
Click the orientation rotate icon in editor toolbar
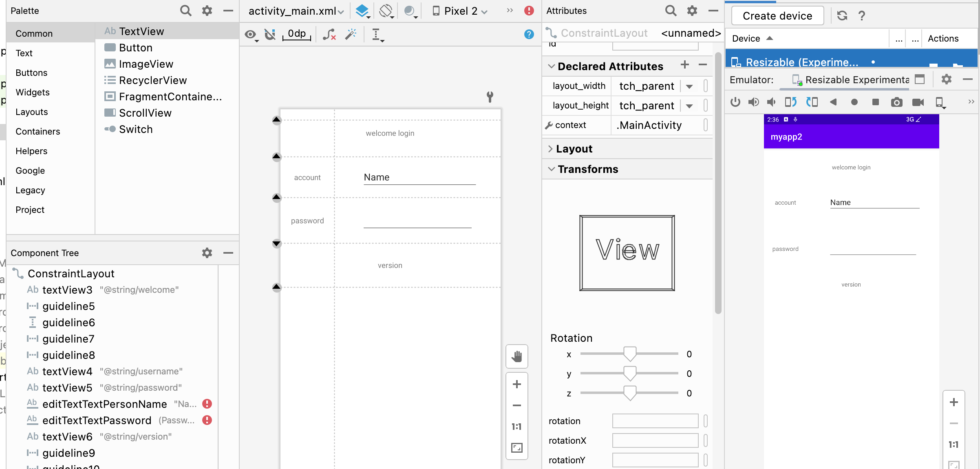pyautogui.click(x=386, y=11)
